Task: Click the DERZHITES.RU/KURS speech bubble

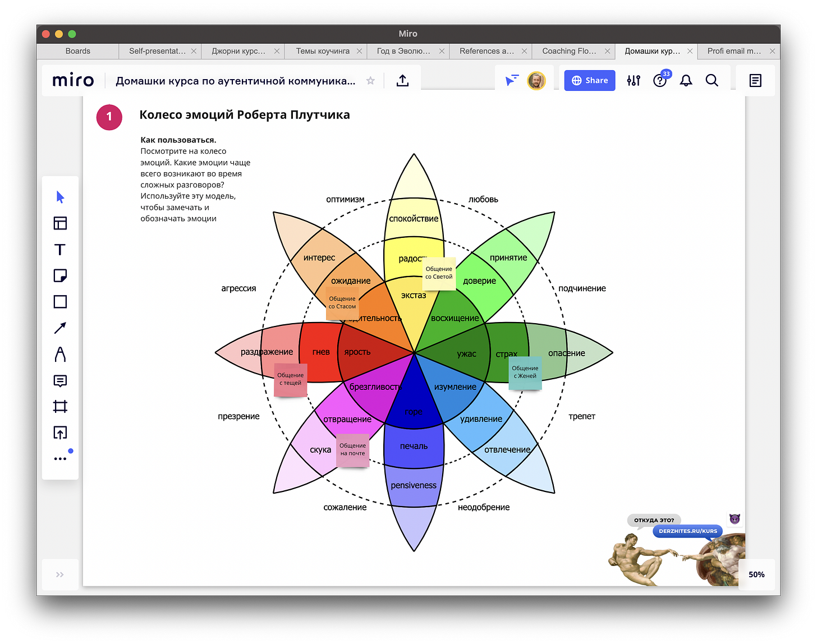Action: coord(688,531)
